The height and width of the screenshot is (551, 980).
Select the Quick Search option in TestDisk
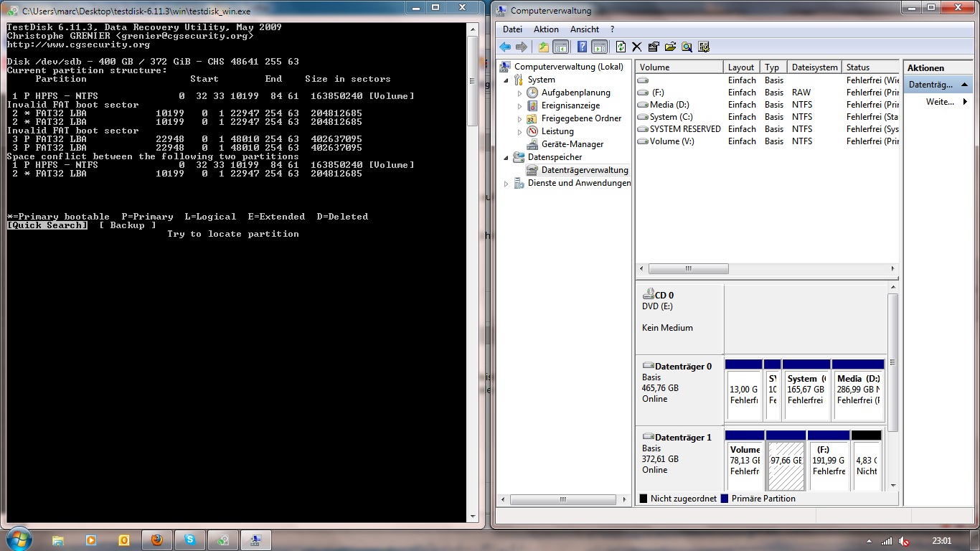47,225
